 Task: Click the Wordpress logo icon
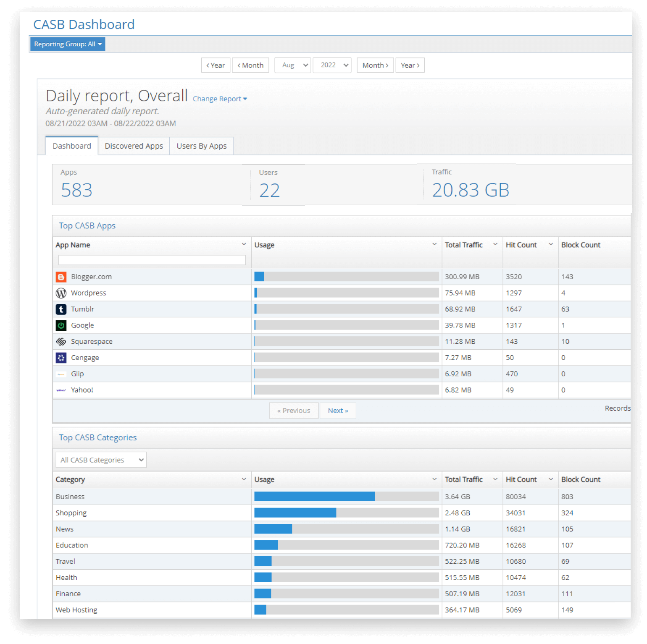click(61, 293)
